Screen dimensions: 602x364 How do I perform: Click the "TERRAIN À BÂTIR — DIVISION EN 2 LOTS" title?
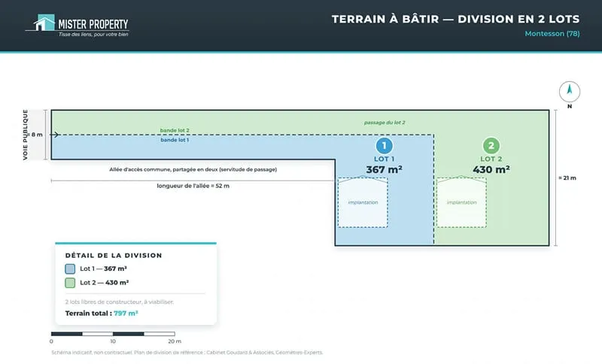pyautogui.click(x=456, y=20)
